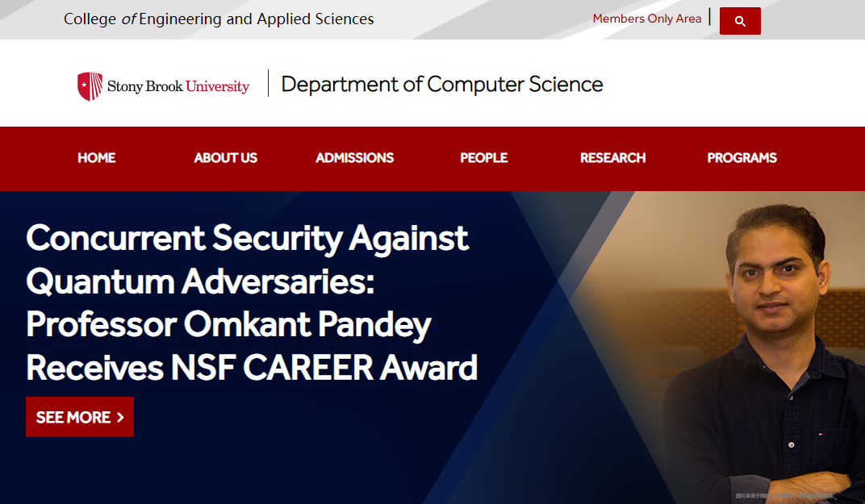Click the 'Receives NSF CAREER Award' headline line

pyautogui.click(x=252, y=367)
